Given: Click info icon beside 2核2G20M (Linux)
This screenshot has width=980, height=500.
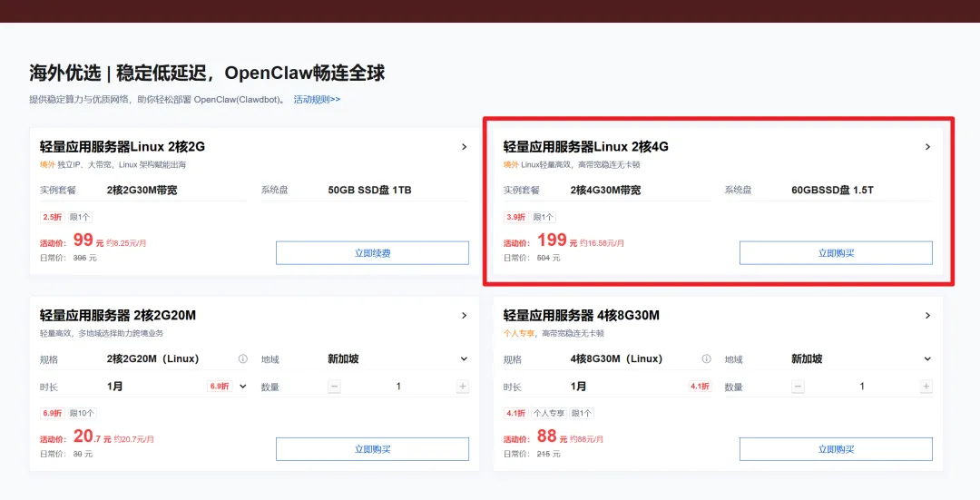Looking at the screenshot, I should (242, 358).
